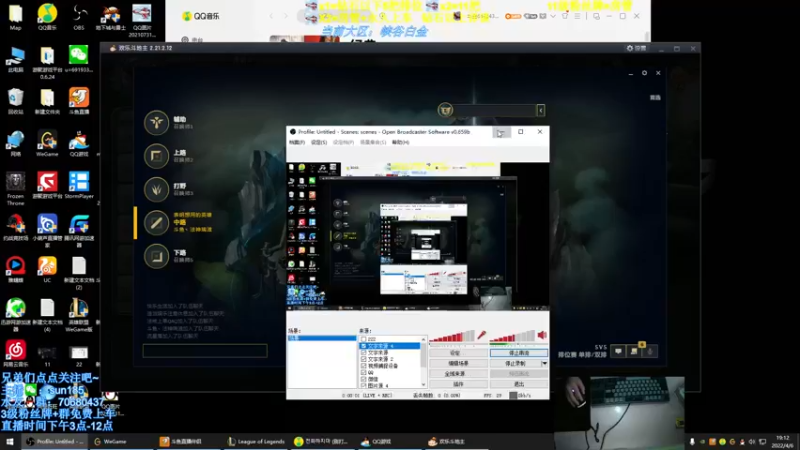
Task: Select the 中路 mid lane role icon
Action: (x=156, y=223)
